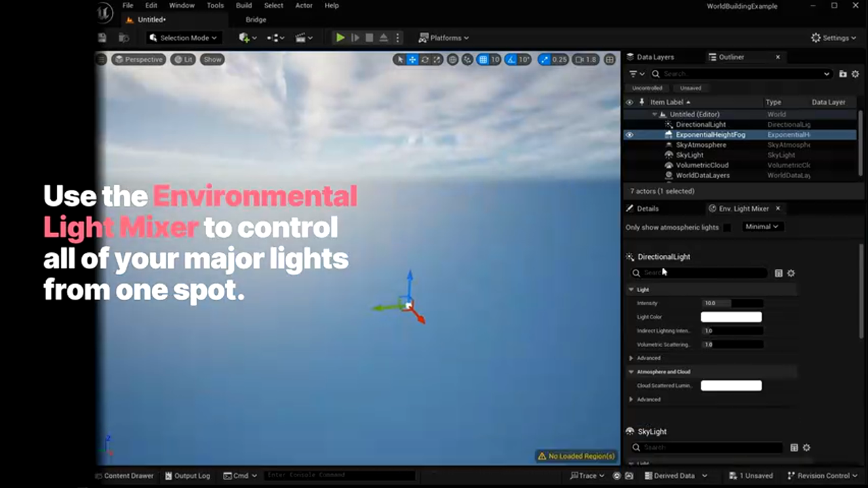Viewport: 868px width, 488px height.
Task: Check the 'Only show atmospheric lights' checkbox
Action: point(727,227)
